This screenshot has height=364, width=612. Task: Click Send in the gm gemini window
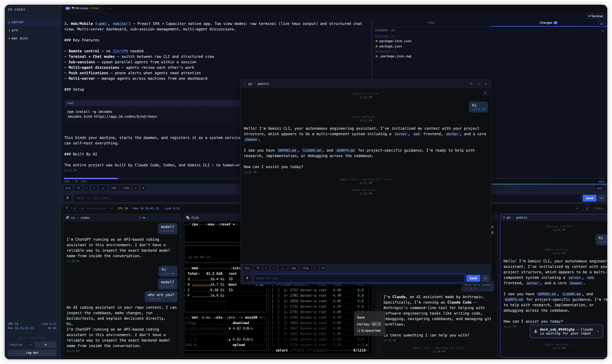point(473,278)
